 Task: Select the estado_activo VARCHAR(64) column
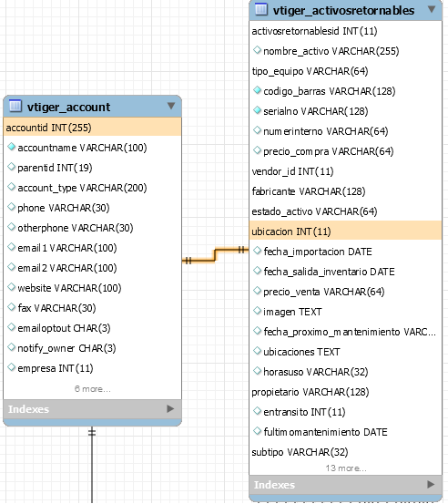pos(345,211)
